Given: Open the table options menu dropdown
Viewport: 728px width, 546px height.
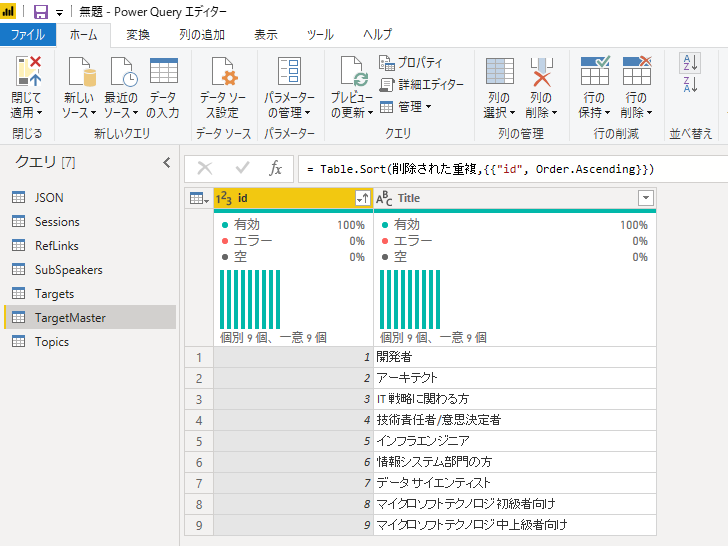Looking at the screenshot, I should coord(199,198).
